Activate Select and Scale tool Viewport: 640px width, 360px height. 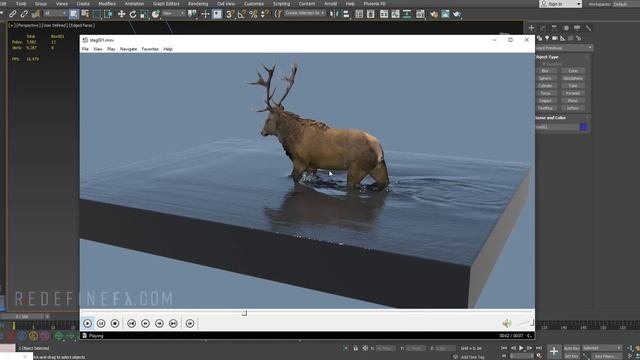144,14
